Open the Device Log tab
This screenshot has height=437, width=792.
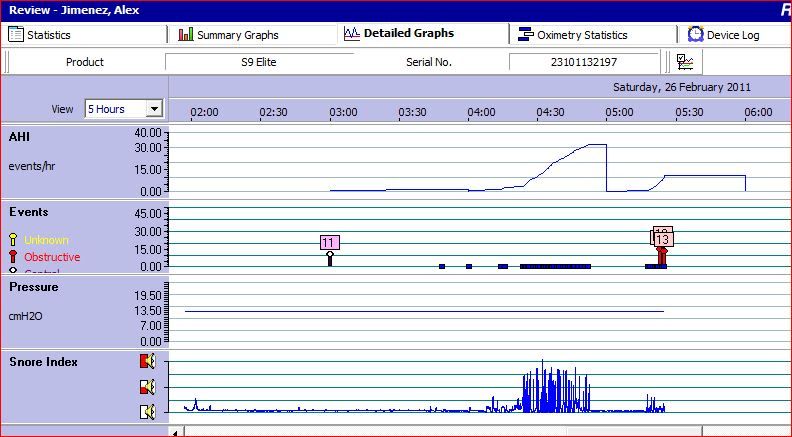point(734,35)
